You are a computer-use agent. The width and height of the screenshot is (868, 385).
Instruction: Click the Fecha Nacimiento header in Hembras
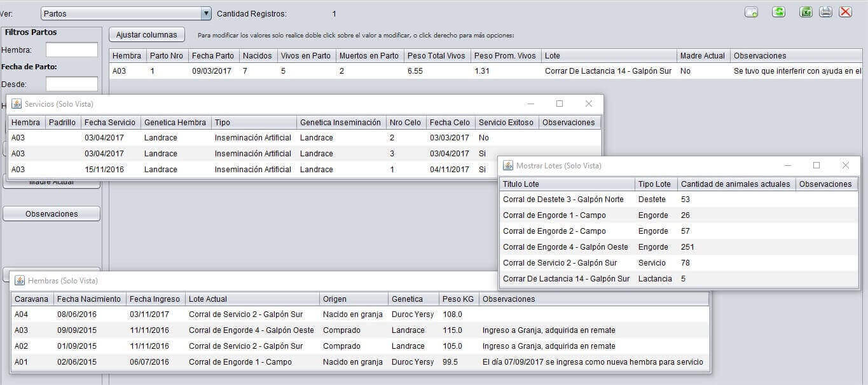click(x=89, y=299)
